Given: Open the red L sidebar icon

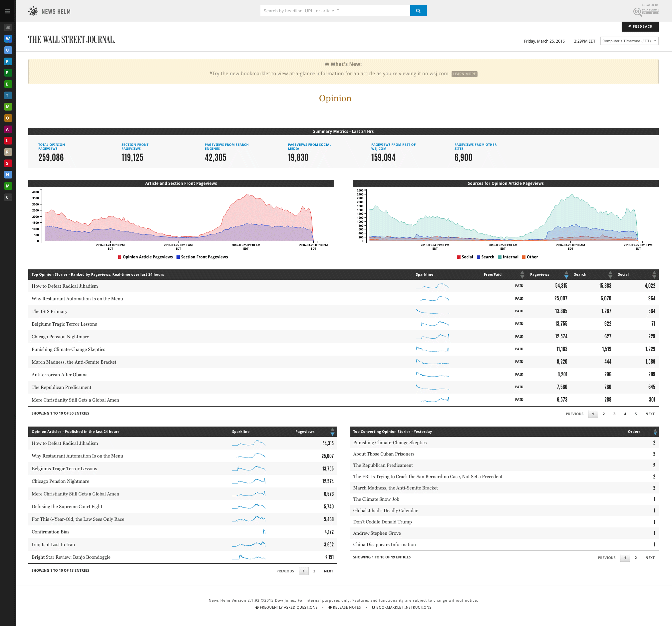Looking at the screenshot, I should pos(8,141).
